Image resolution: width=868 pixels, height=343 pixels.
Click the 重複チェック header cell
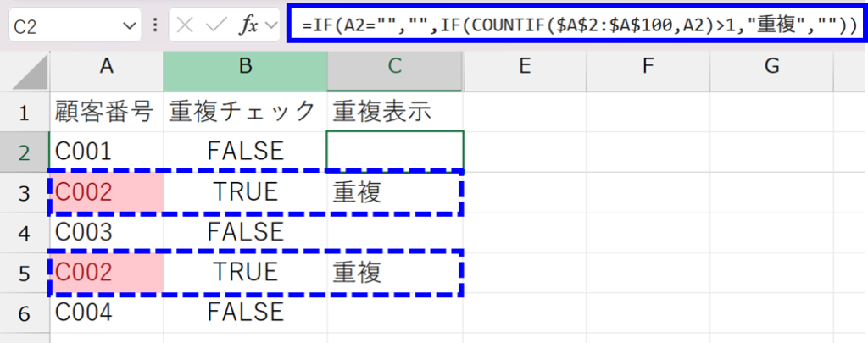coord(245,113)
